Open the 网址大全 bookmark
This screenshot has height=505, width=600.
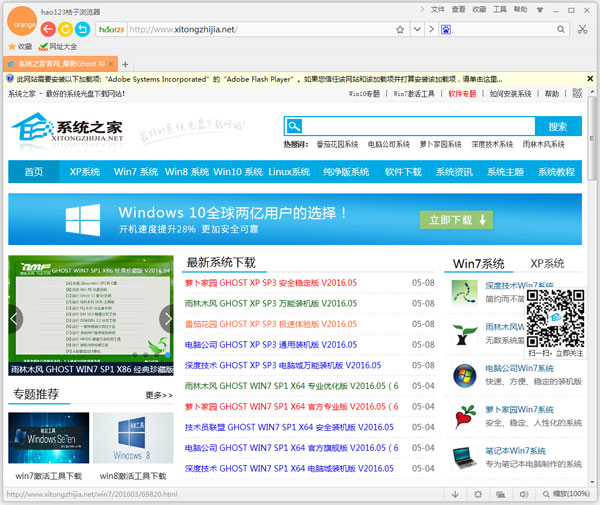click(x=58, y=47)
